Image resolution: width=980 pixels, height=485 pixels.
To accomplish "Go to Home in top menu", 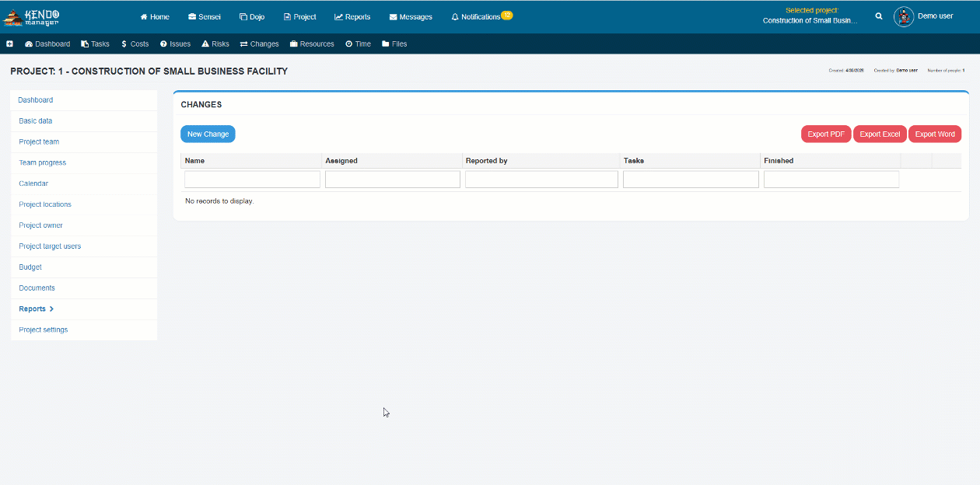I will click(155, 17).
